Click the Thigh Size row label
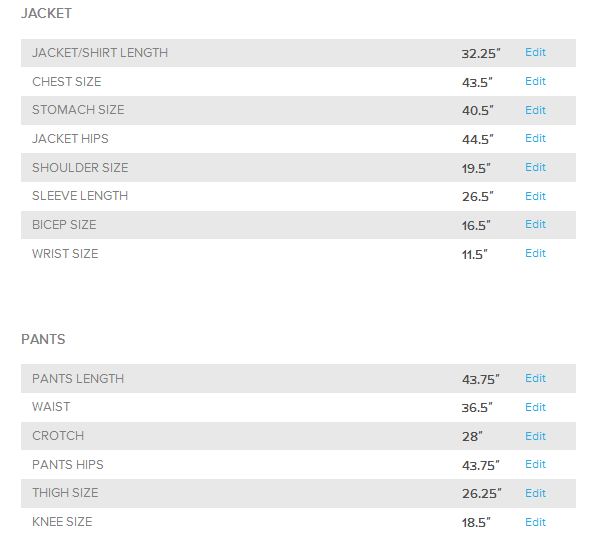Image resolution: width=598 pixels, height=544 pixels. click(65, 492)
